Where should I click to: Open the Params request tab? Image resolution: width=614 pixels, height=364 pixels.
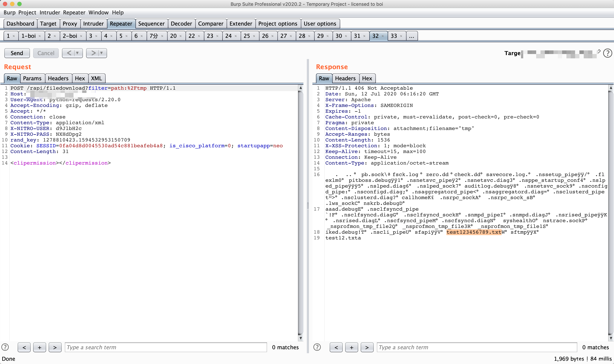pyautogui.click(x=32, y=78)
